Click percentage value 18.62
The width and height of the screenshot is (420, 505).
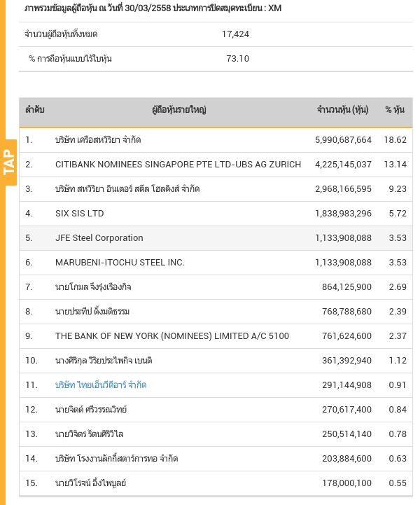[395, 140]
